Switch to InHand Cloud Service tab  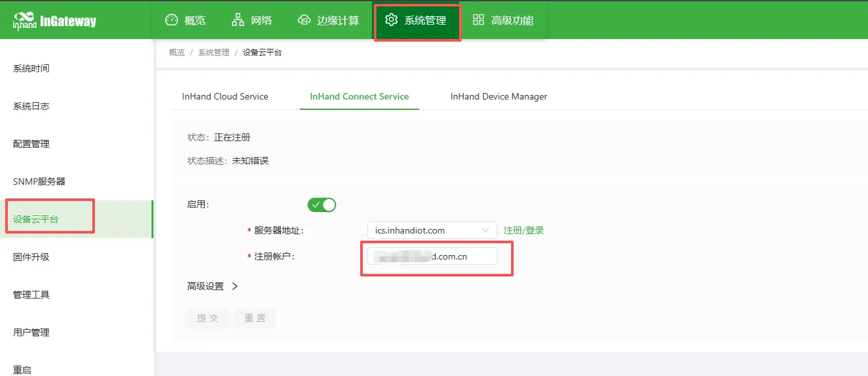point(225,96)
